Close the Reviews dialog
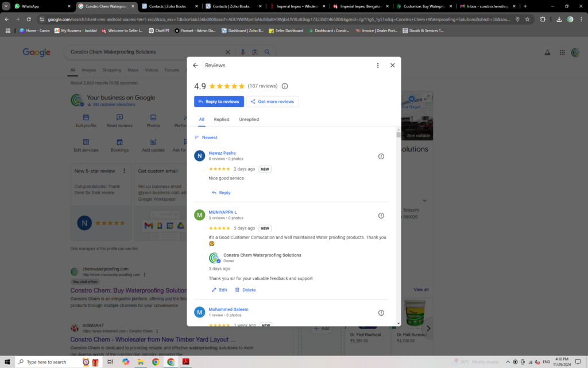Screen dimensions: 588x368 pos(392,66)
